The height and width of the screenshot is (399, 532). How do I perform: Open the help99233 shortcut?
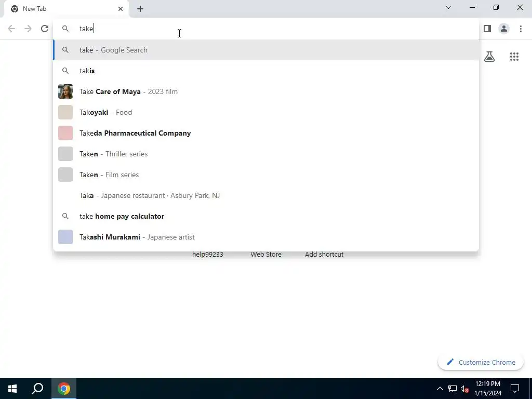coord(208,254)
